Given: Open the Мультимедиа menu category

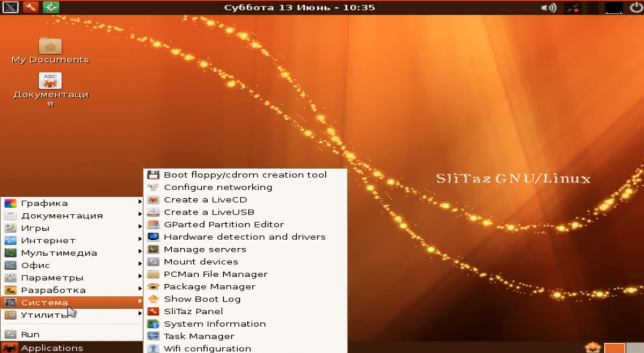Looking at the screenshot, I should [x=72, y=253].
